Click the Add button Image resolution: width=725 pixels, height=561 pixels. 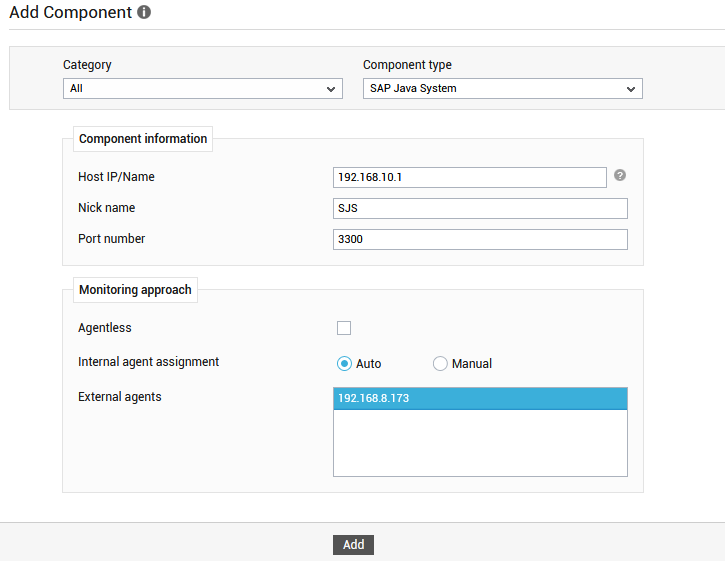coord(353,545)
